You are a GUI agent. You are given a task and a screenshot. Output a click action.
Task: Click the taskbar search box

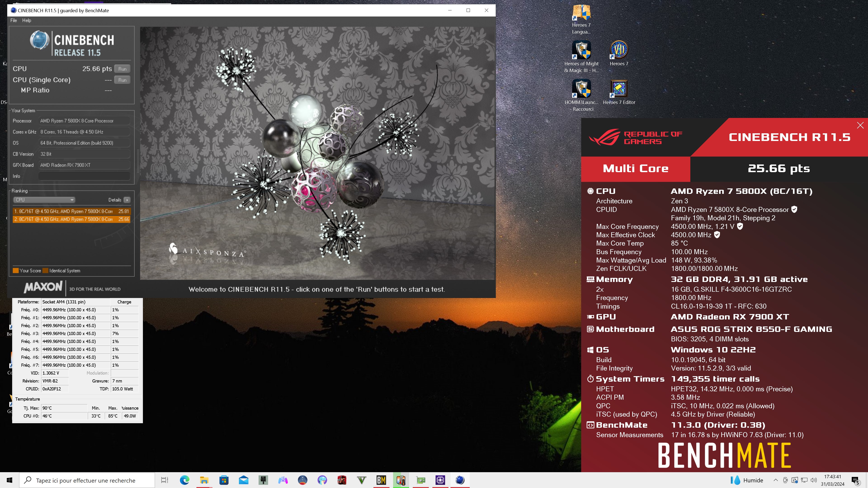coord(87,480)
